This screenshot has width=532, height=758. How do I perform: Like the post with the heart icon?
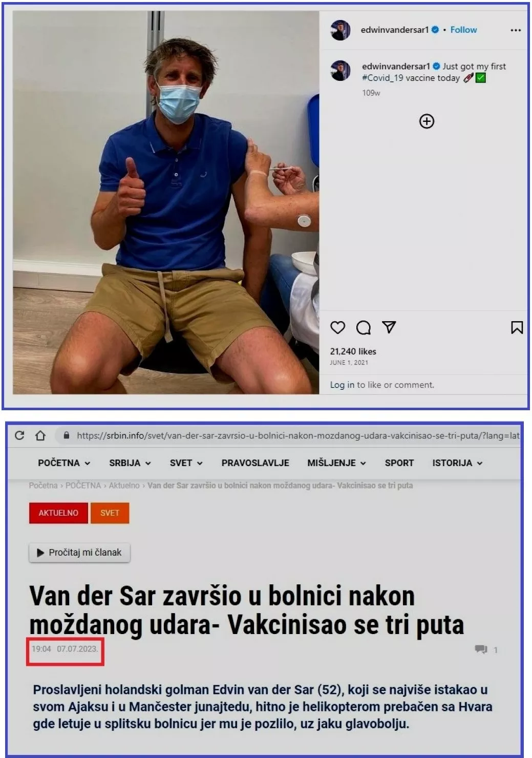pyautogui.click(x=337, y=327)
